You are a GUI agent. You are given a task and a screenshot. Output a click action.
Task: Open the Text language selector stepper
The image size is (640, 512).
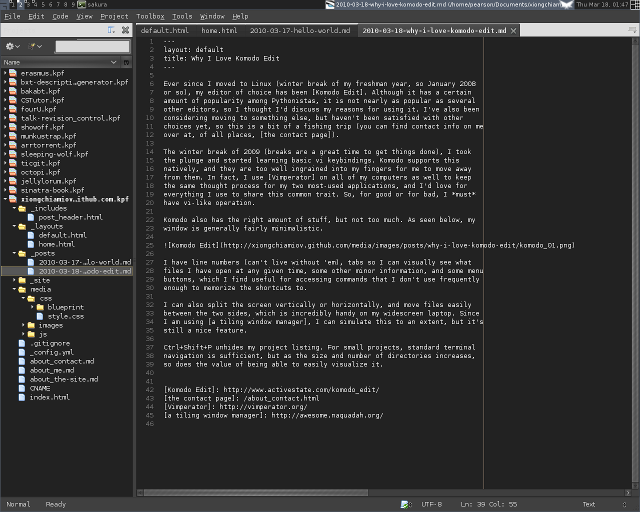point(624,505)
